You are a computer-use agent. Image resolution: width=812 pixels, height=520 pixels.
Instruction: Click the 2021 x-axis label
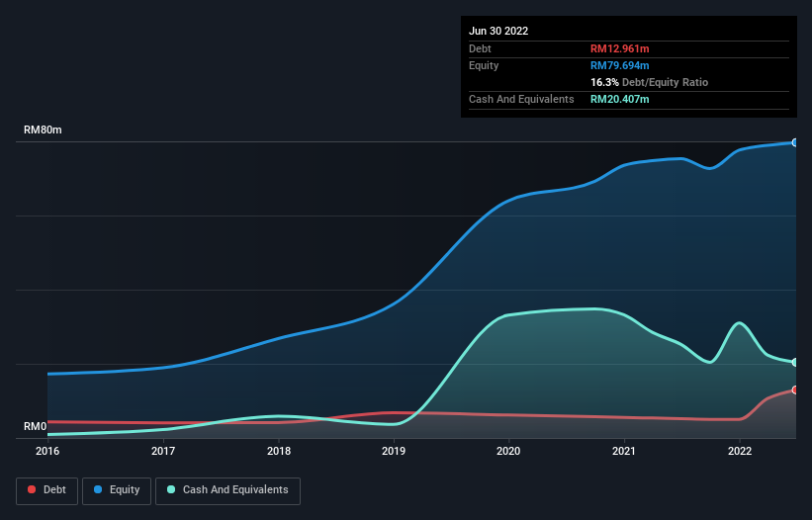click(624, 451)
